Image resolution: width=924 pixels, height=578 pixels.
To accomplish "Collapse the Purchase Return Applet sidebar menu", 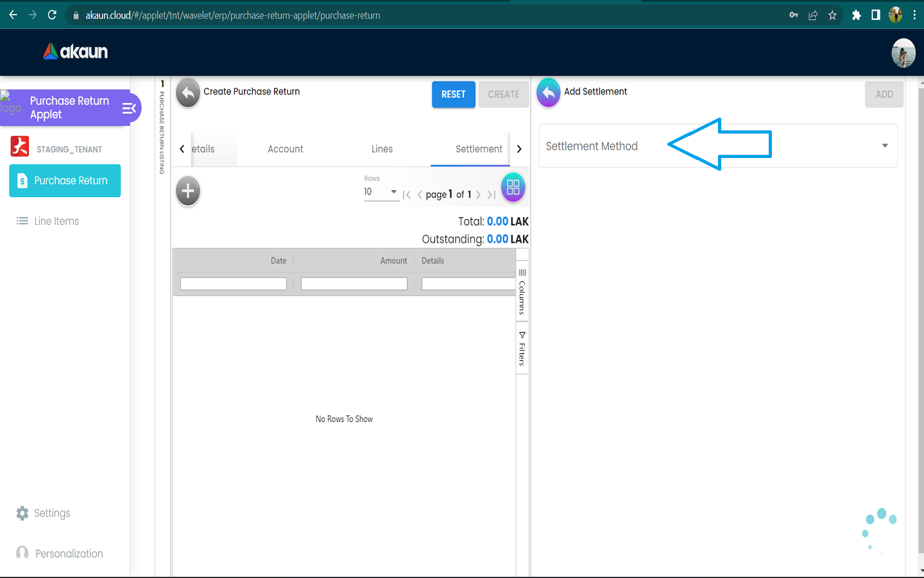I will (x=129, y=108).
